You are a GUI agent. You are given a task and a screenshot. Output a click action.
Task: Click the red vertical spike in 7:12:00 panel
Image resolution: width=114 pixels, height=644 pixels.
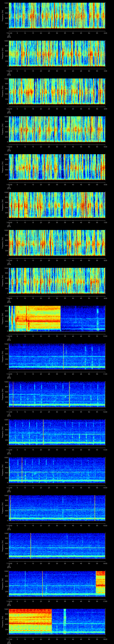[x=43, y=432]
